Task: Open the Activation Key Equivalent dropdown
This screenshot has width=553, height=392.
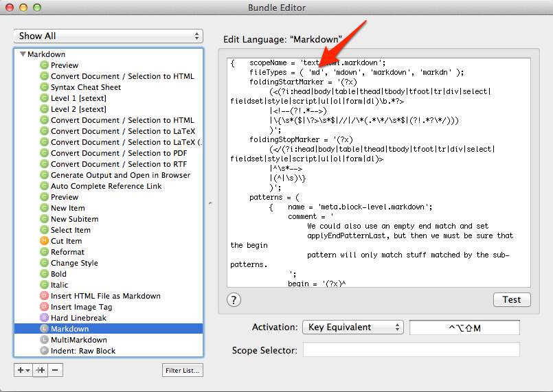Action: click(352, 327)
